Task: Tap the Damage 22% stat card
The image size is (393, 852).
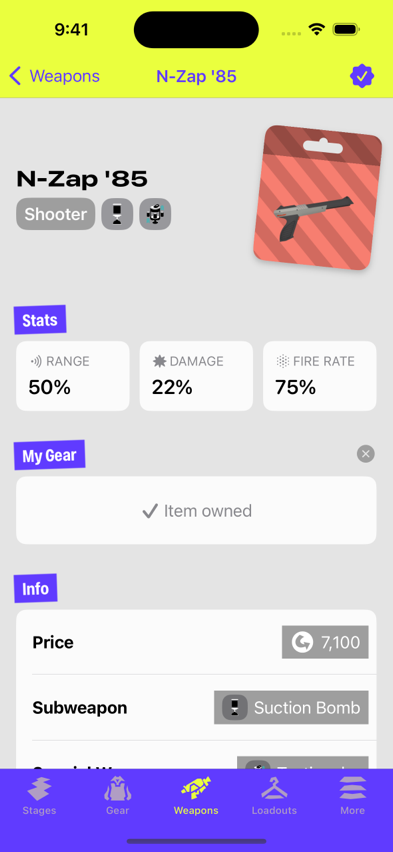Action: coord(196,376)
